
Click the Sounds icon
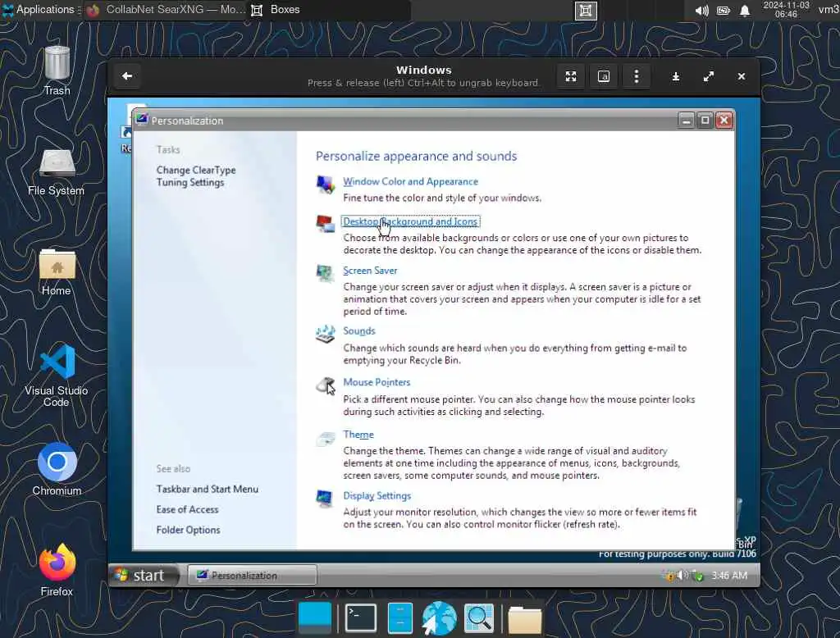(325, 334)
